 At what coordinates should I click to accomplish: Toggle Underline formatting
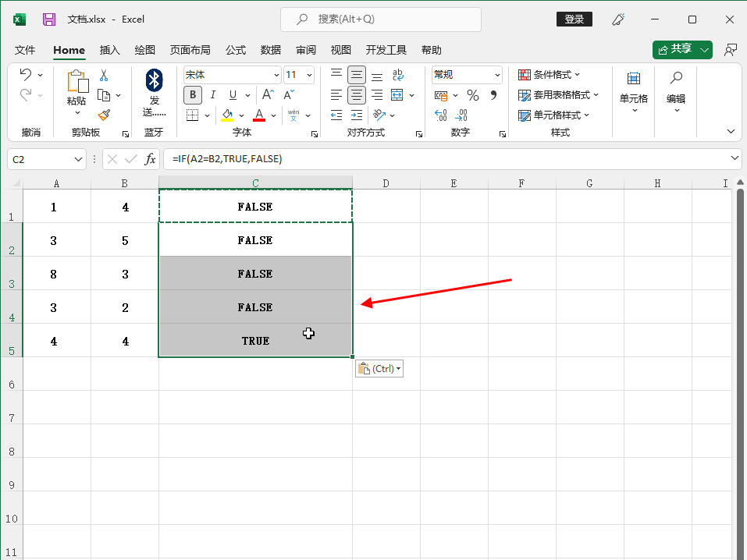[x=233, y=95]
